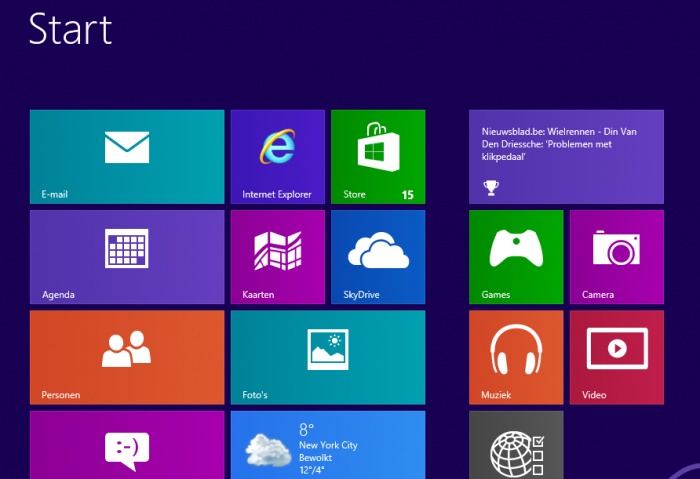This screenshot has width=700, height=479.
Task: Open the New York City weather tile
Action: tap(328, 445)
